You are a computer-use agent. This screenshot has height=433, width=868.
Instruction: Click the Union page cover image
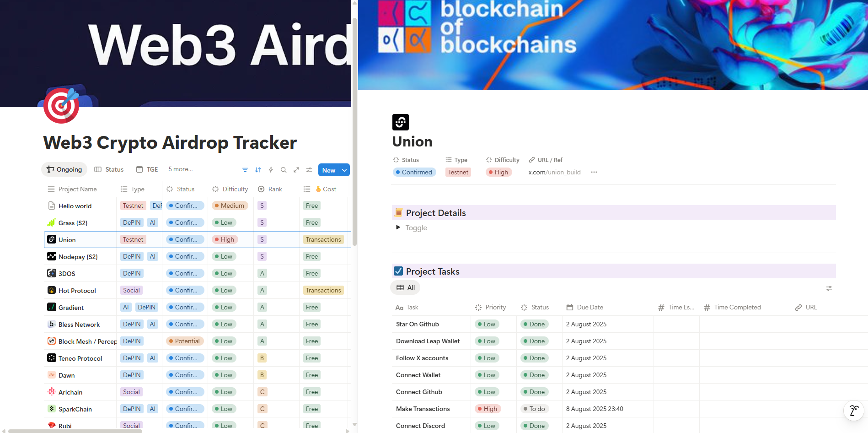(x=613, y=45)
